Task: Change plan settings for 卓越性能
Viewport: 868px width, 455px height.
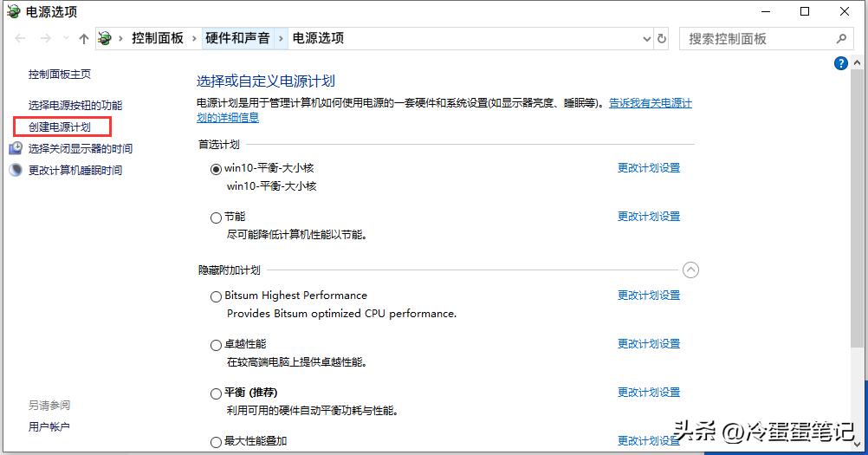Action: pyautogui.click(x=649, y=344)
